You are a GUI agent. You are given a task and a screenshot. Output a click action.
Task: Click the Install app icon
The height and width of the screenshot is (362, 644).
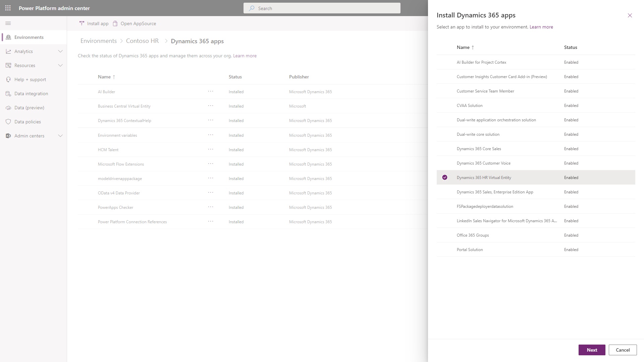tap(81, 23)
